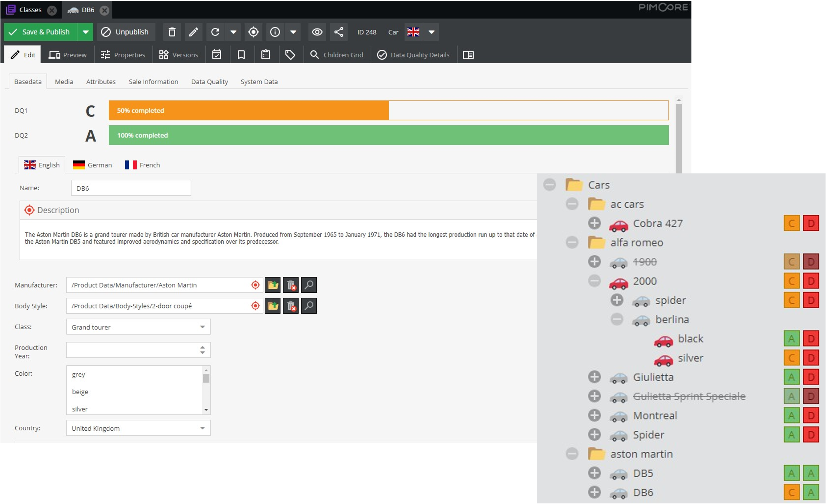The height and width of the screenshot is (504, 826).
Task: Open the reload dropdown arrow
Action: coord(233,32)
